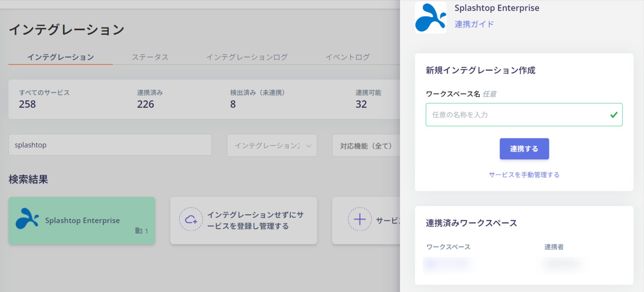The height and width of the screenshot is (292, 644).
Task: Click the cloud-plus icon on the manual registration card
Action: [191, 219]
